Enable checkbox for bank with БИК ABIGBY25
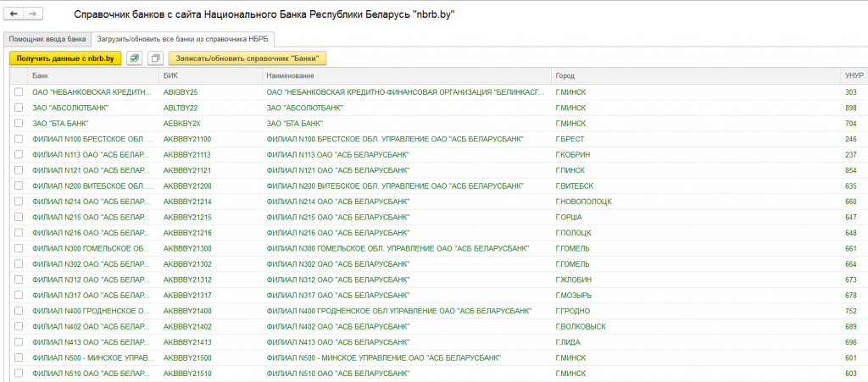The height and width of the screenshot is (382, 868). (19, 91)
